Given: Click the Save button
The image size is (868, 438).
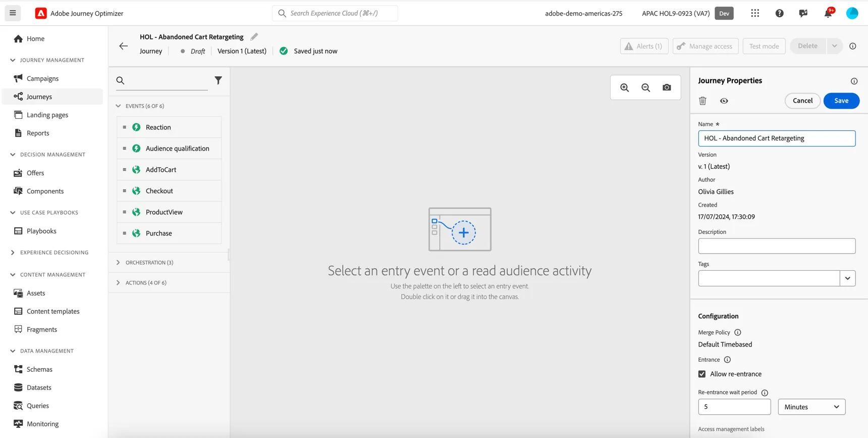Looking at the screenshot, I should [x=841, y=101].
